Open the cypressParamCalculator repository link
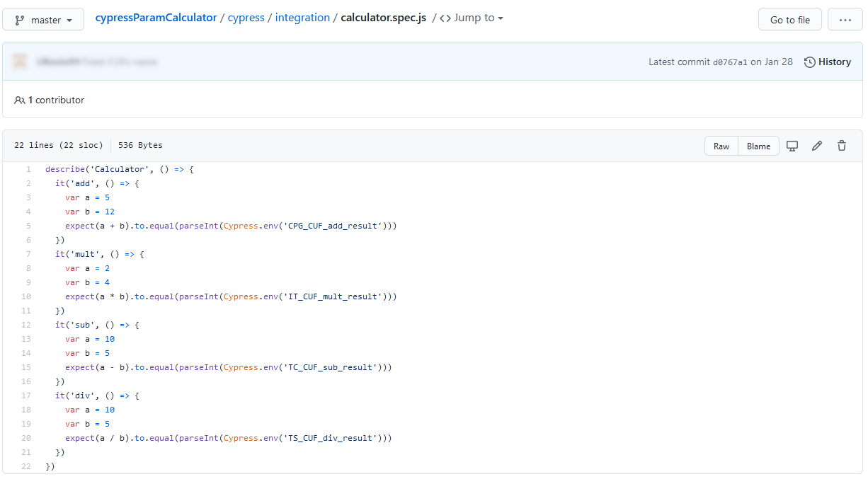 point(156,18)
